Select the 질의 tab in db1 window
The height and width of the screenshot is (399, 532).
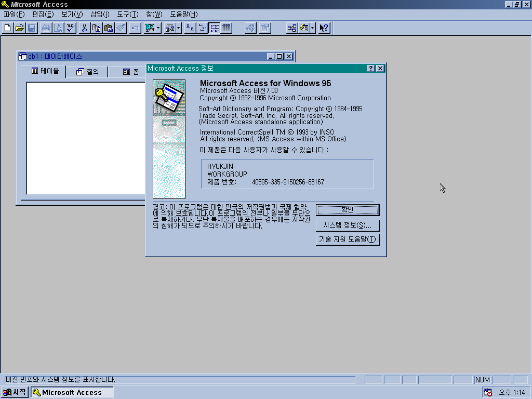(87, 72)
